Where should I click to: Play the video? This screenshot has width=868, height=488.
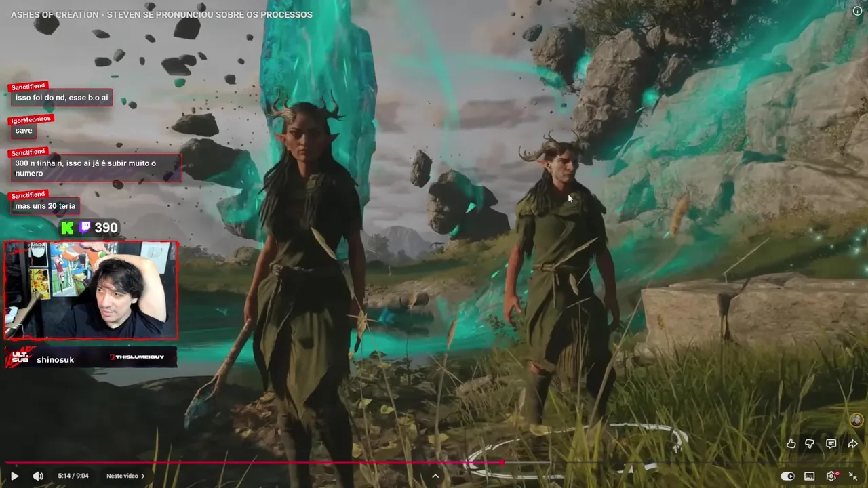(15, 476)
